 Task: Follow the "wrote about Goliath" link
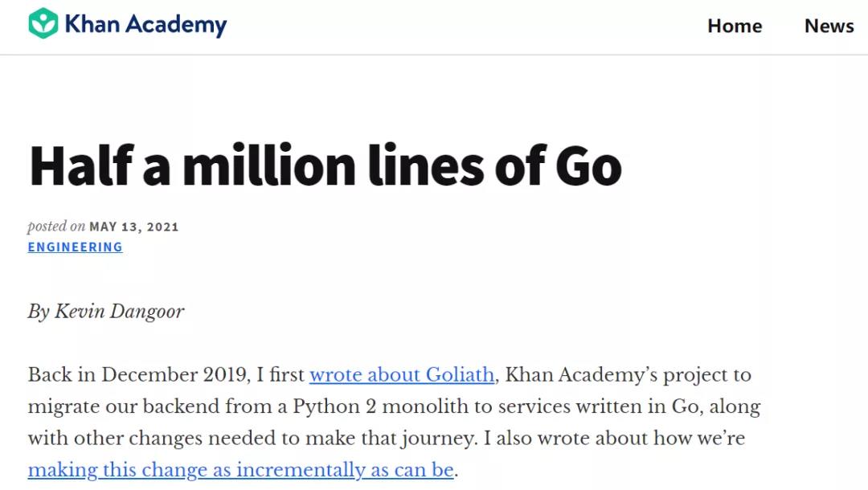[x=402, y=374]
